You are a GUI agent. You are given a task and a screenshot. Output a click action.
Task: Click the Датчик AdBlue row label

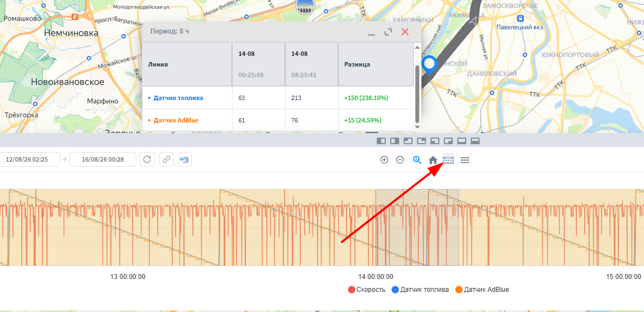[x=176, y=120]
